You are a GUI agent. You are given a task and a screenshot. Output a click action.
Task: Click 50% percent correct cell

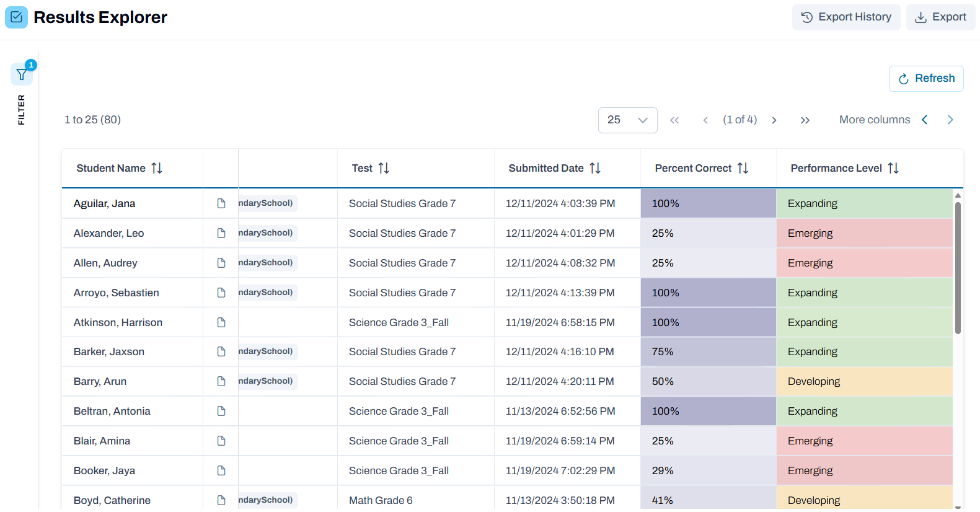(x=709, y=381)
